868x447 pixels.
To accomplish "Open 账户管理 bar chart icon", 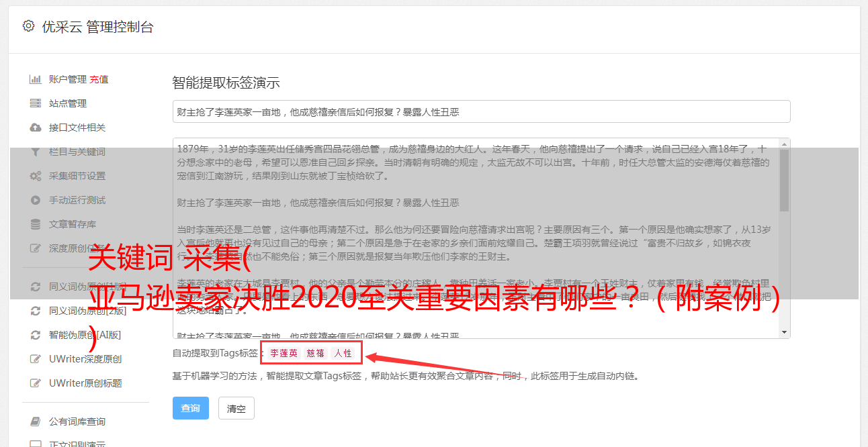I will [x=36, y=79].
